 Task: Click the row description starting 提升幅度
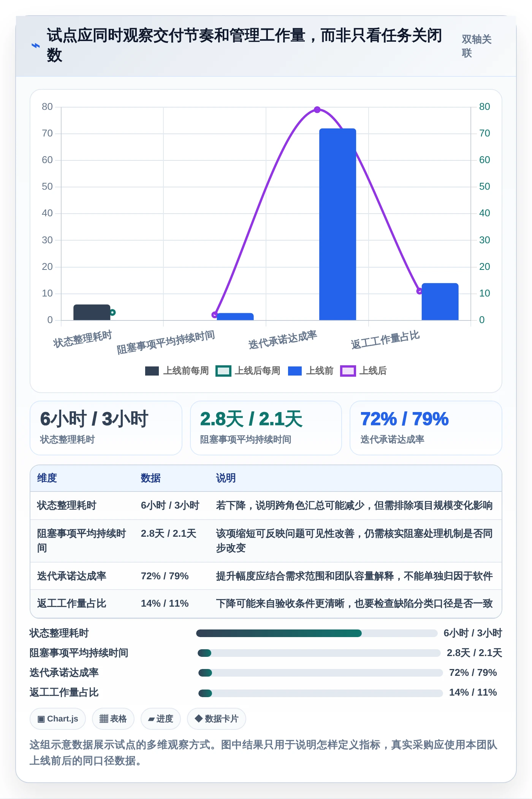click(x=354, y=576)
